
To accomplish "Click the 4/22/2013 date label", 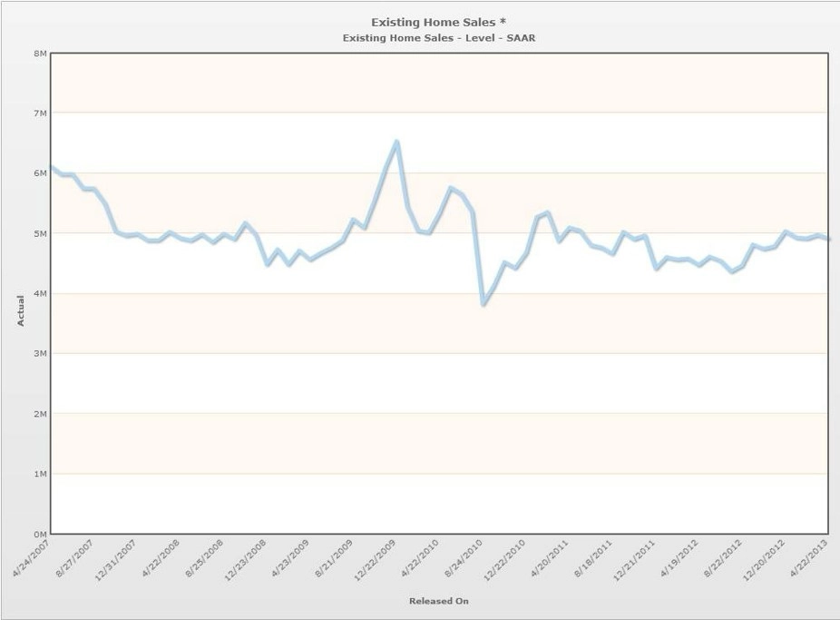I will [x=808, y=558].
